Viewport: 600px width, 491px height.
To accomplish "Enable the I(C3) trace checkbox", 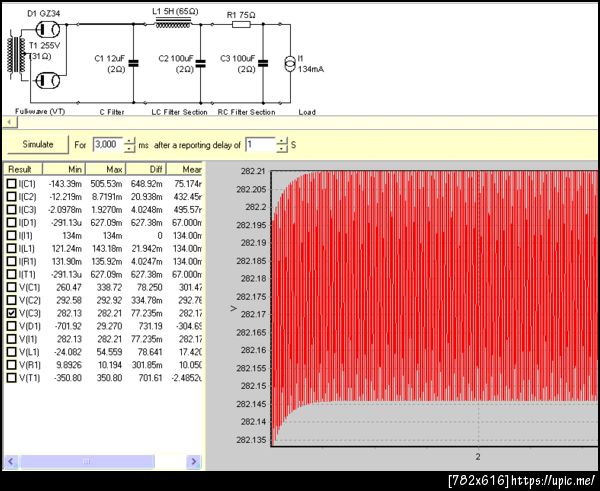I will pyautogui.click(x=12, y=210).
